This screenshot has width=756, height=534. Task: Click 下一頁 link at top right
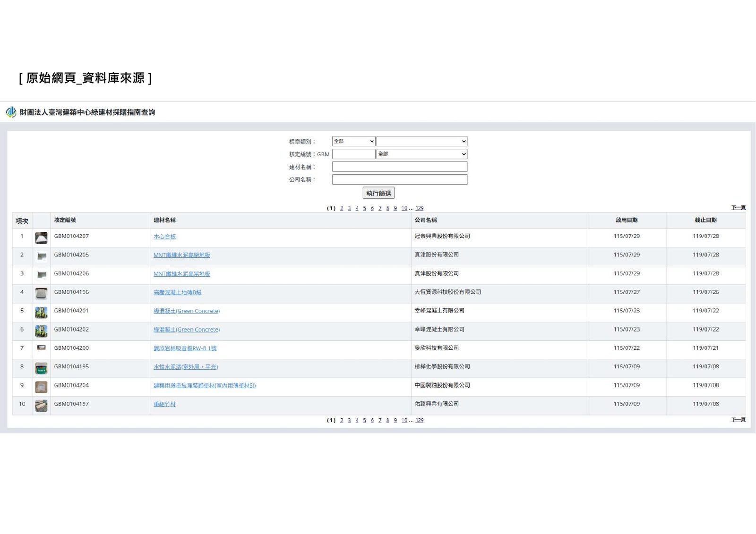coord(739,208)
